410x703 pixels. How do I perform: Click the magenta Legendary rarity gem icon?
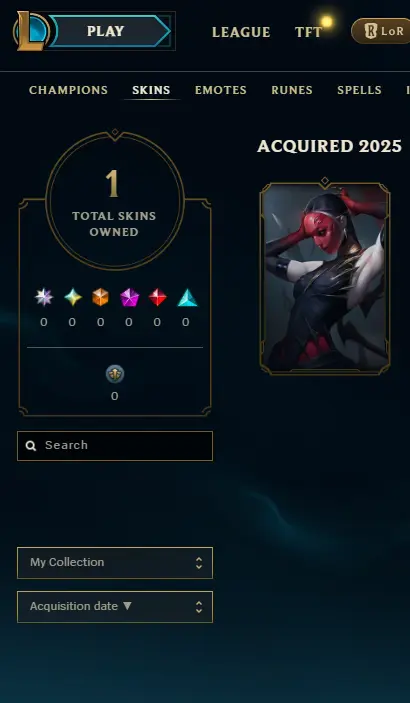[x=129, y=297]
